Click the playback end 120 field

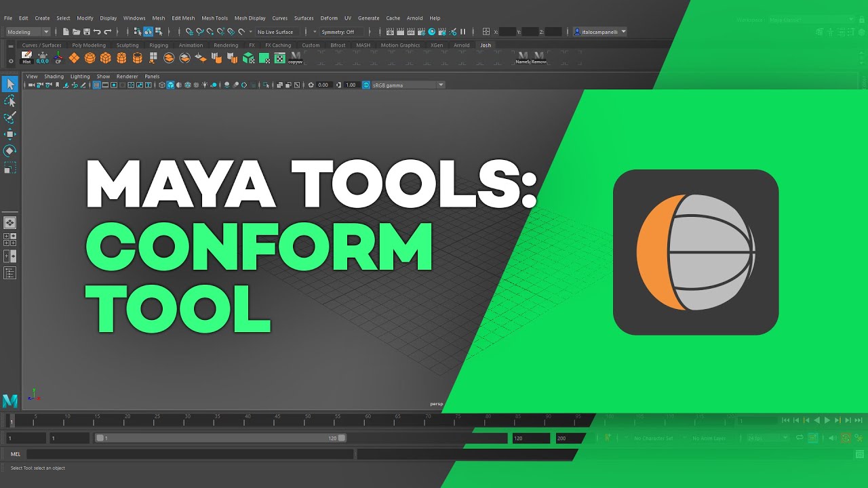530,439
